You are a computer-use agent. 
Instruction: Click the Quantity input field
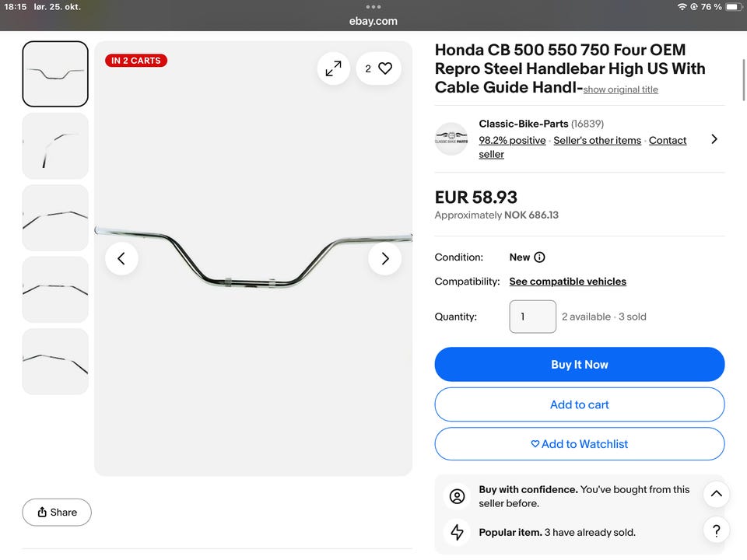click(532, 317)
